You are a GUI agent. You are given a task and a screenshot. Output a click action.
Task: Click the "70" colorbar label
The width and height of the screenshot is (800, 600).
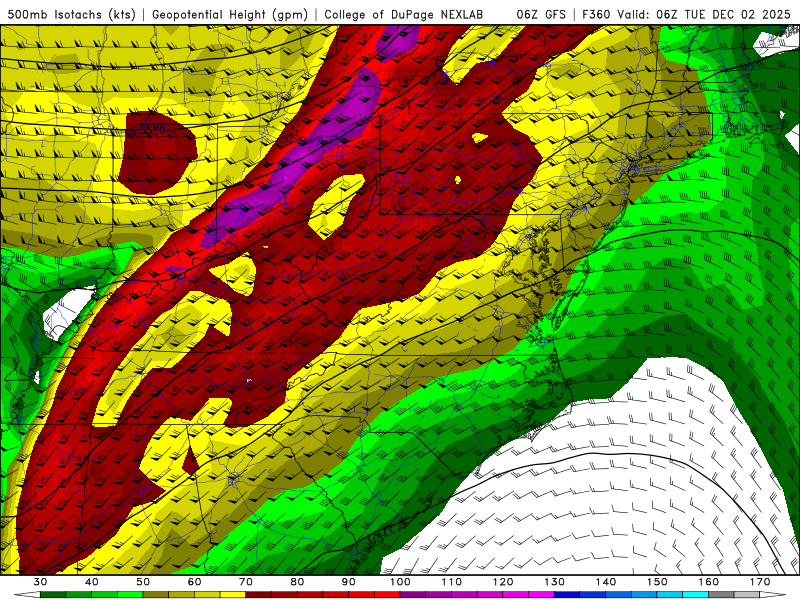pyautogui.click(x=246, y=582)
